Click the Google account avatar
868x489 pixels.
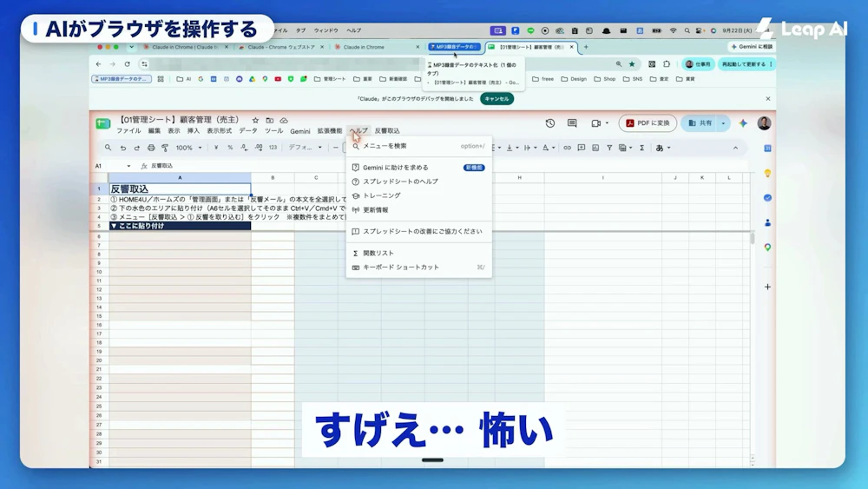click(x=764, y=123)
